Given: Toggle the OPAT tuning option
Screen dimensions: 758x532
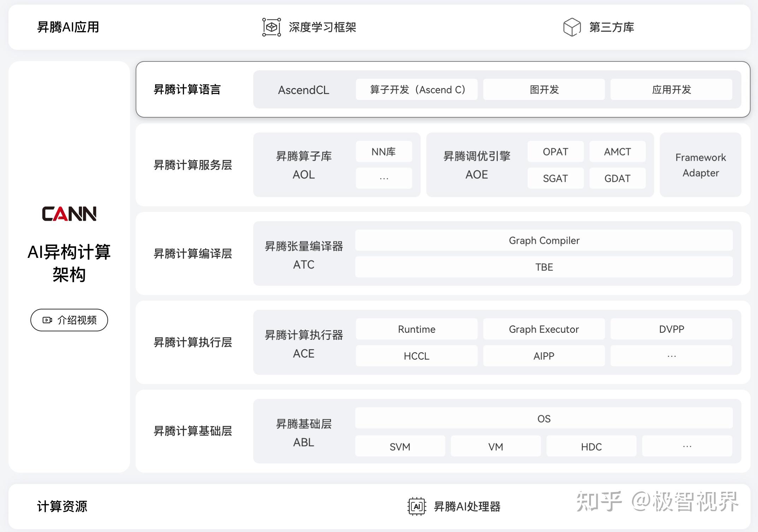Looking at the screenshot, I should (556, 152).
